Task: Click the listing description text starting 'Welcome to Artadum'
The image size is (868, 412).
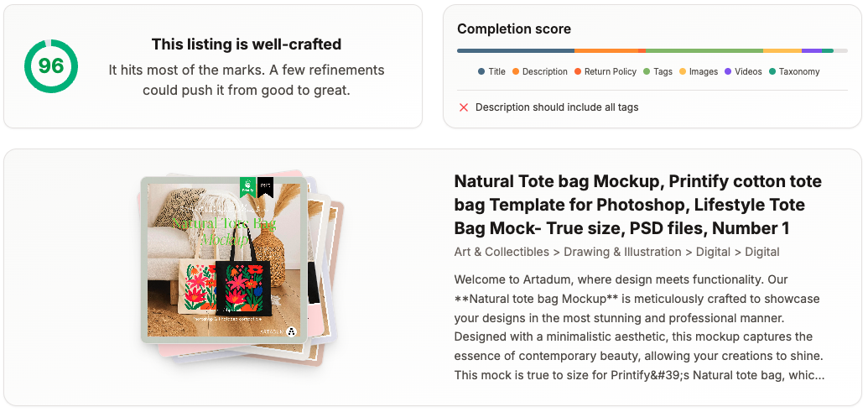Action: 638,326
